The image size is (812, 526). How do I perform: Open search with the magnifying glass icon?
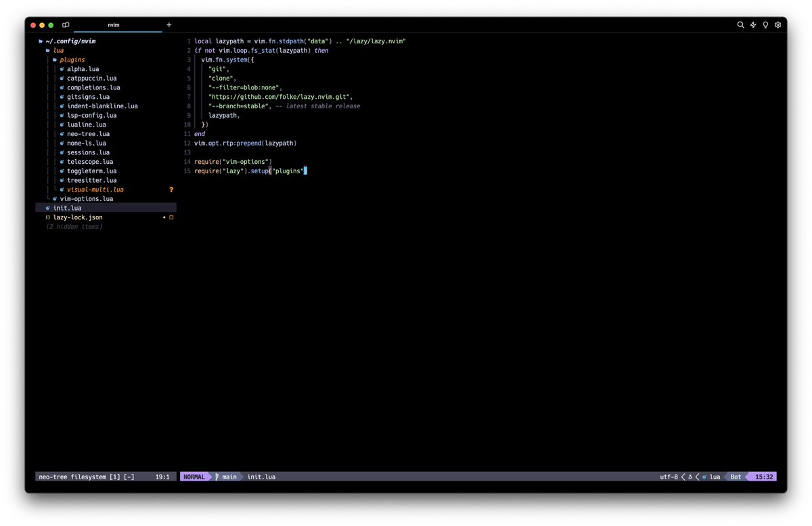(x=741, y=24)
